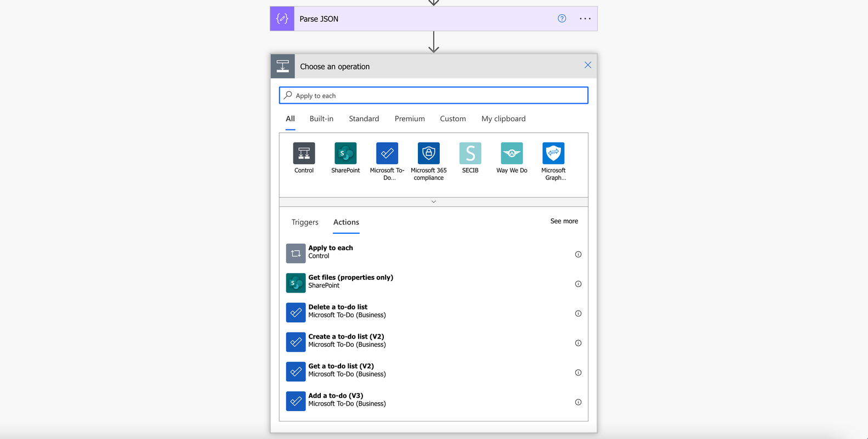Expand the connectors list chevron
This screenshot has width=868, height=439.
434,202
